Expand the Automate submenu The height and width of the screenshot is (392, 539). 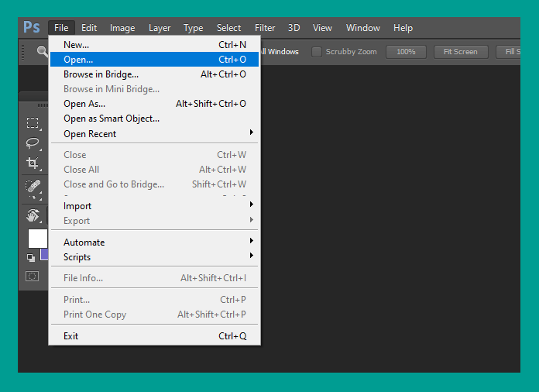[x=155, y=242]
